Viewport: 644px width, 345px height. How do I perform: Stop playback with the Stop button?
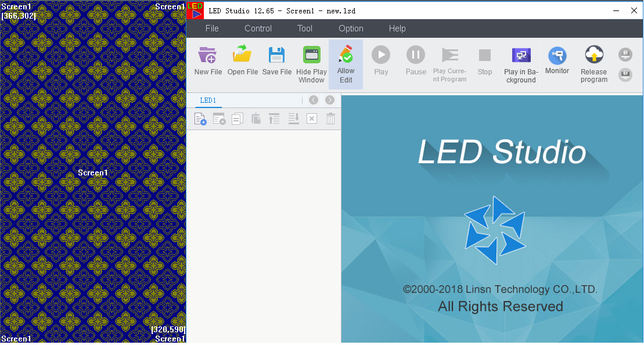pyautogui.click(x=485, y=62)
